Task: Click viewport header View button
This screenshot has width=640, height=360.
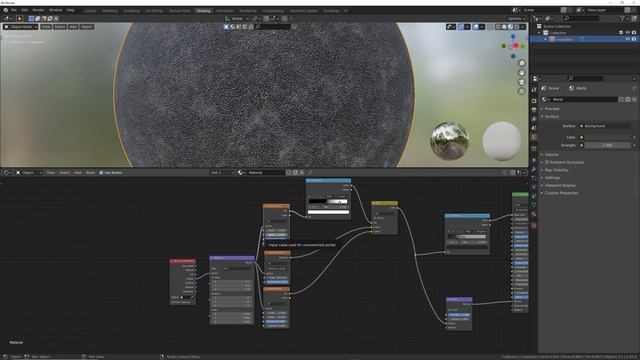Action: click(x=46, y=27)
